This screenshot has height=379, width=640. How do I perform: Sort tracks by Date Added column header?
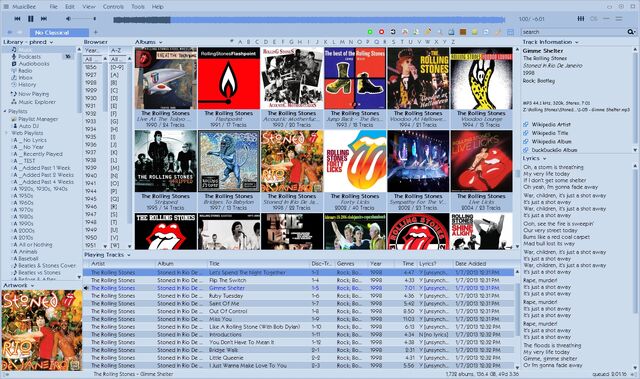tap(484, 264)
